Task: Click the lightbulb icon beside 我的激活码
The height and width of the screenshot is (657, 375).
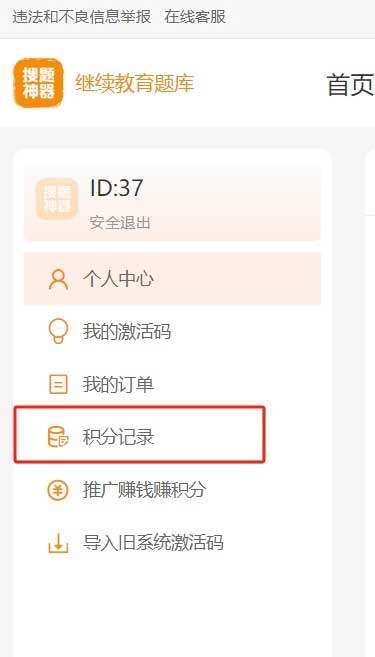Action: pos(58,331)
